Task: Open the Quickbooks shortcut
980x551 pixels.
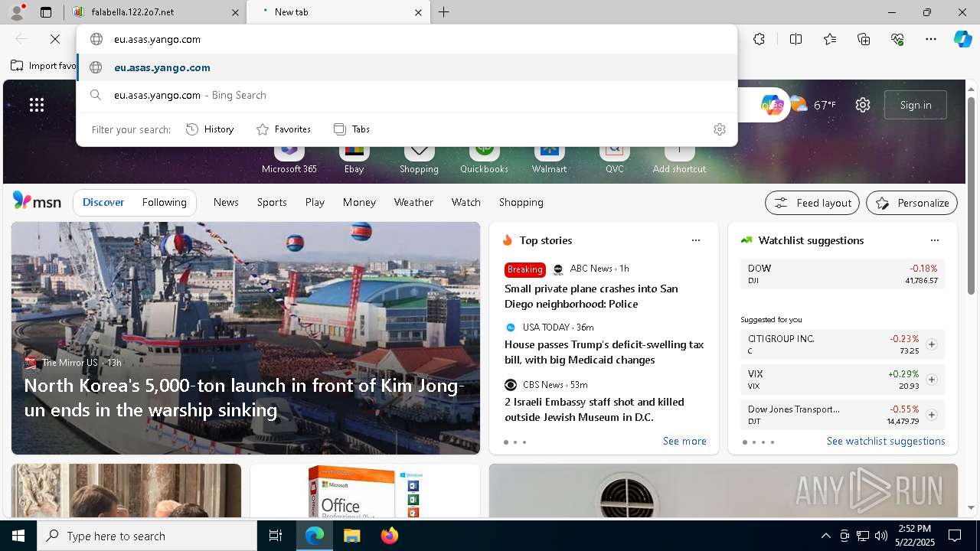Action: 484,158
